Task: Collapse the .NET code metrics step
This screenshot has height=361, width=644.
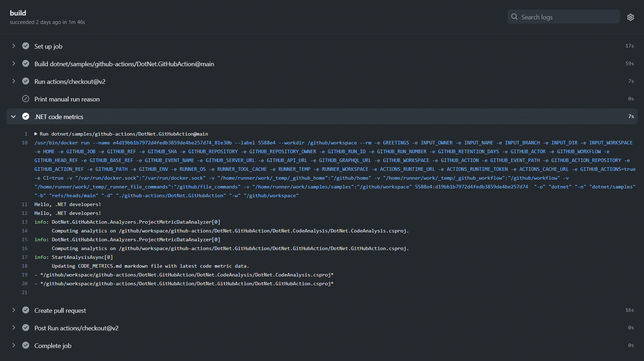Action: (13, 116)
